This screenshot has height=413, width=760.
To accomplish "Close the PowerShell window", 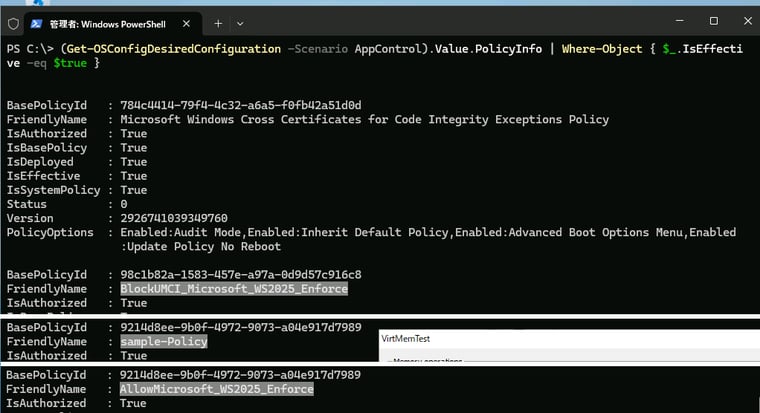I will tap(747, 21).
